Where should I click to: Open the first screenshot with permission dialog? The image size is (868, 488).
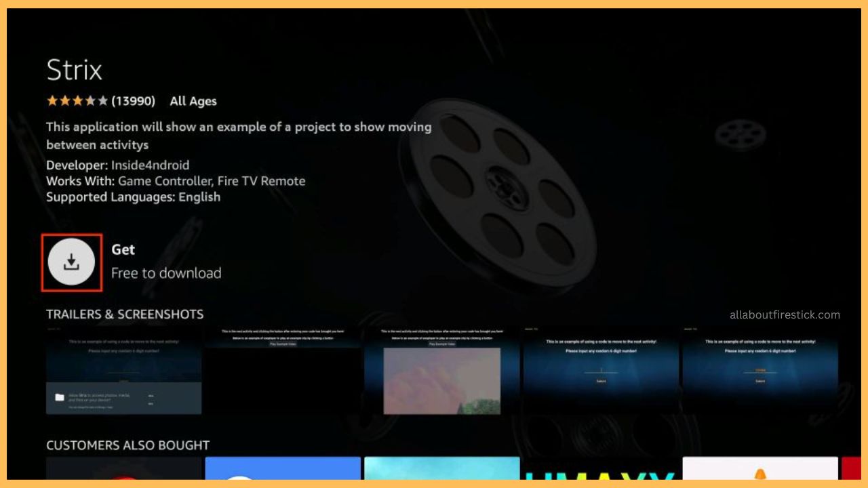tap(123, 371)
